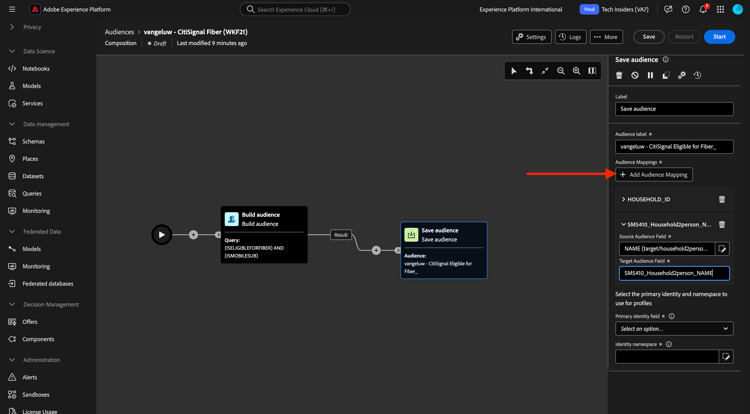
Task: Select the pointer selection tool on canvas
Action: coord(514,71)
